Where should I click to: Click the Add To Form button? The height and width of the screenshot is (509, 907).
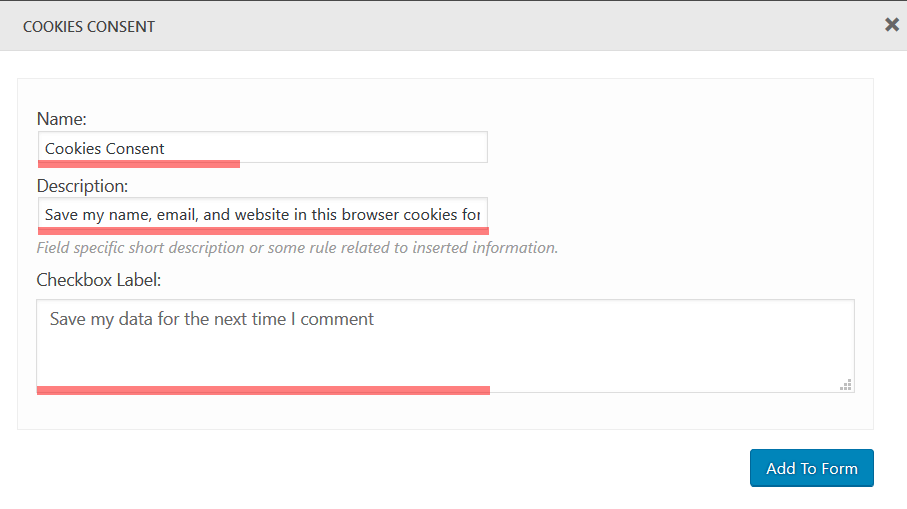point(811,468)
